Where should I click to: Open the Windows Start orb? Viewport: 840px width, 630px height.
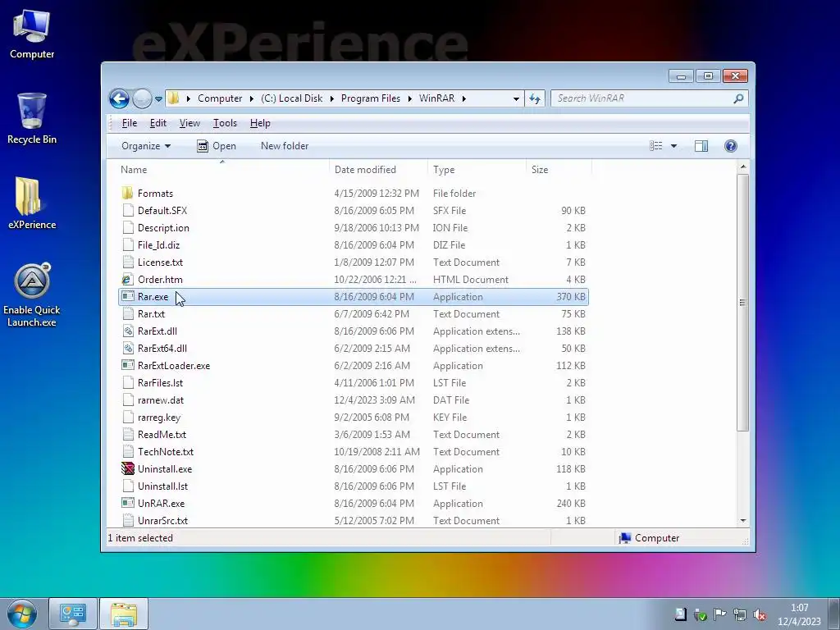[22, 614]
